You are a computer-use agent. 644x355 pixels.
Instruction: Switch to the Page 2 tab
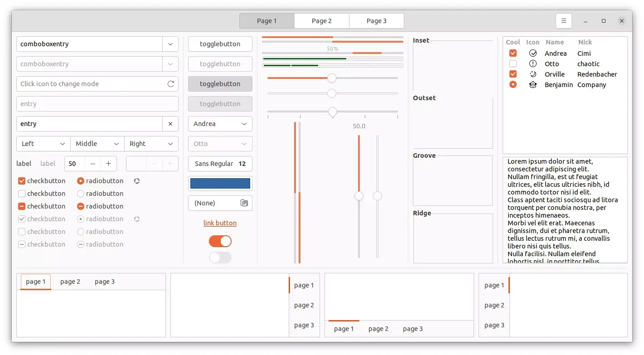point(321,20)
